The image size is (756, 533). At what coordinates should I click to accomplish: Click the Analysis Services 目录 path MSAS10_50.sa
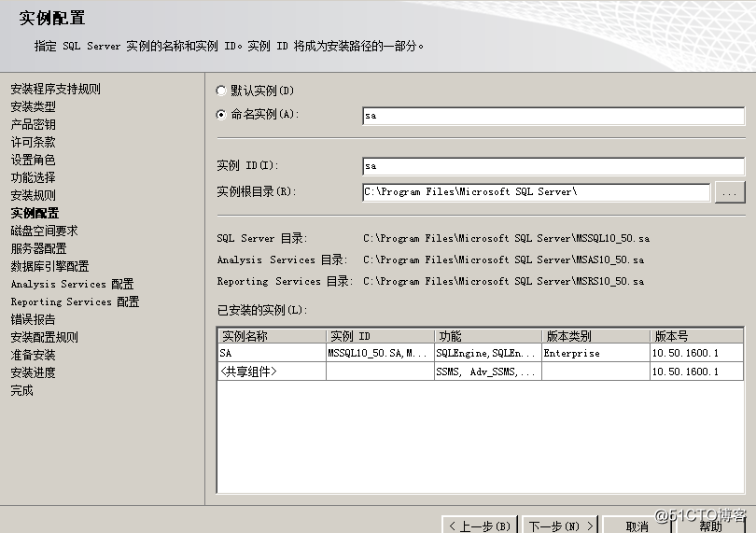tap(503, 259)
